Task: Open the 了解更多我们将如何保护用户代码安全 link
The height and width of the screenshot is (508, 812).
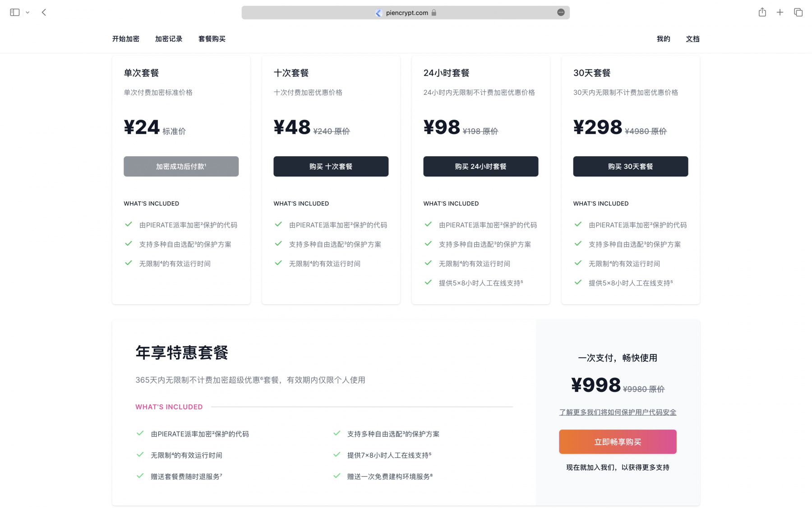Action: pos(618,412)
